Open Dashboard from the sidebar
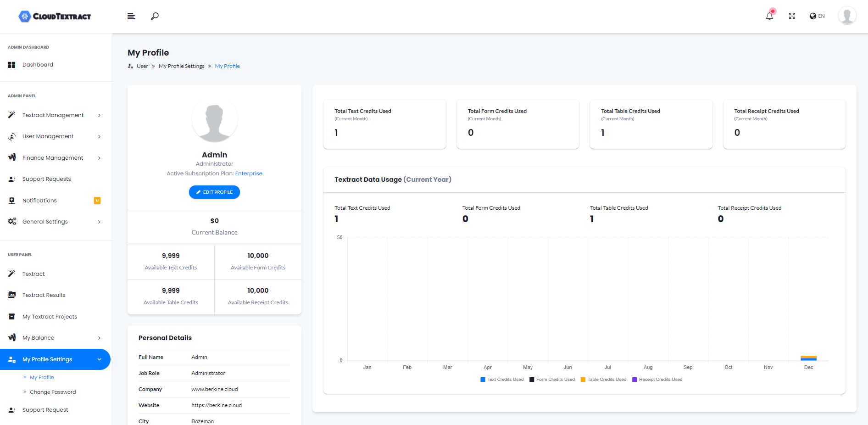Viewport: 868px width, 425px height. coord(38,65)
